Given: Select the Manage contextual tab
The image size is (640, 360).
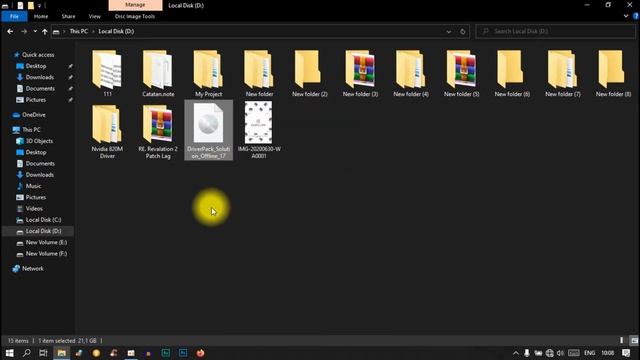Looking at the screenshot, I should coord(135,5).
